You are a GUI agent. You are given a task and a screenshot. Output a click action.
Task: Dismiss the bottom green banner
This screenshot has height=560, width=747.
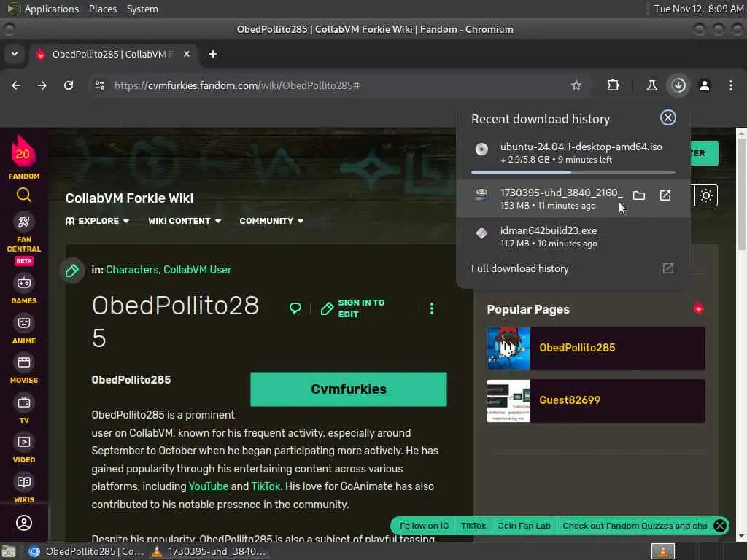pyautogui.click(x=720, y=526)
